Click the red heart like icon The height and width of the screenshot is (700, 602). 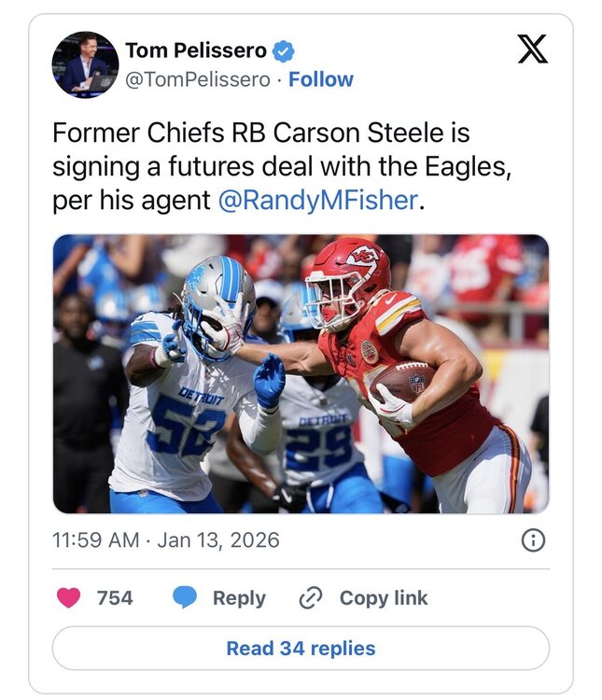pyautogui.click(x=68, y=598)
